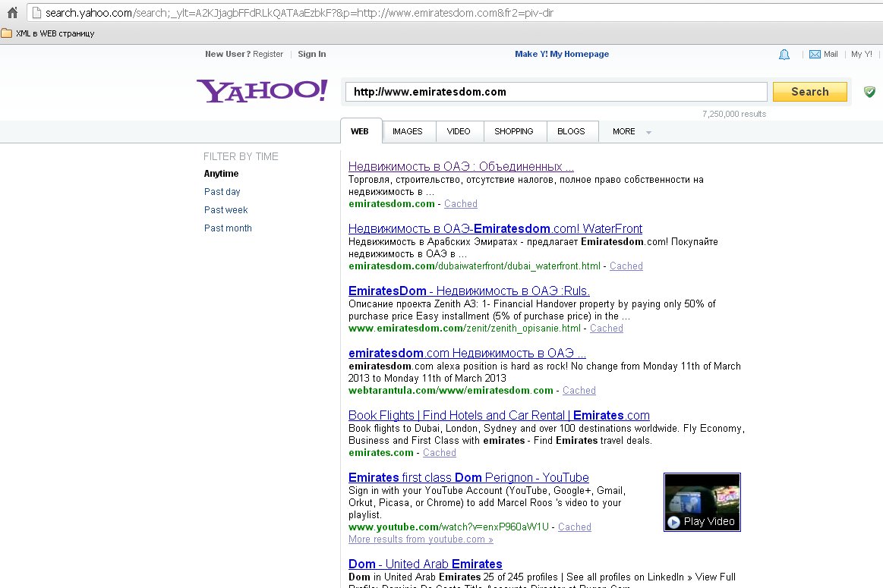Image resolution: width=883 pixels, height=588 pixels.
Task: Click the FILTER BY TIME heading
Action: point(241,156)
